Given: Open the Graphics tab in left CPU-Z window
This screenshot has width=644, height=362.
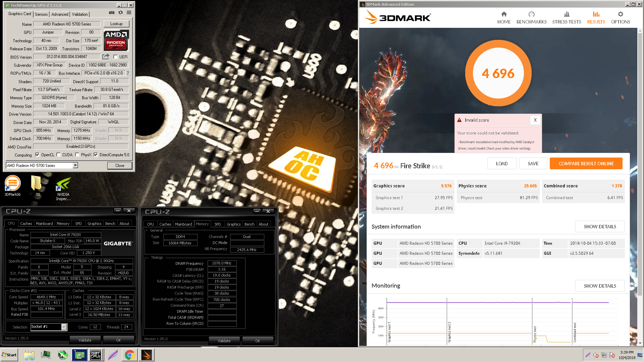Looking at the screenshot, I should 94,224.
